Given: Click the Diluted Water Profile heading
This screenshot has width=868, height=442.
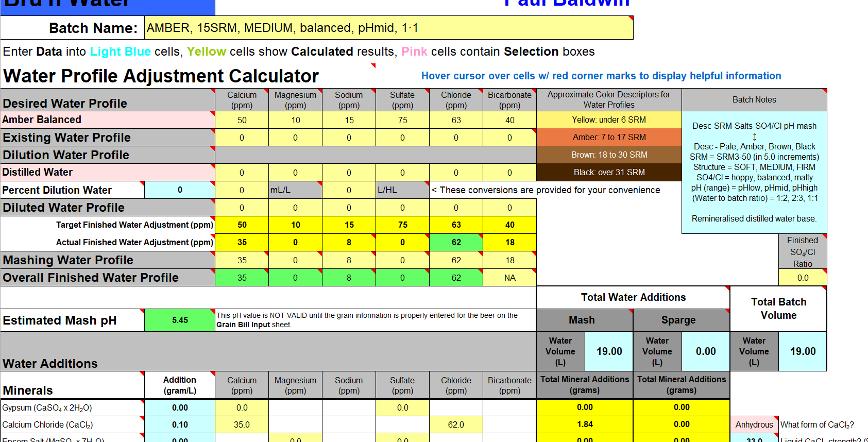Looking at the screenshot, I should (x=108, y=208).
